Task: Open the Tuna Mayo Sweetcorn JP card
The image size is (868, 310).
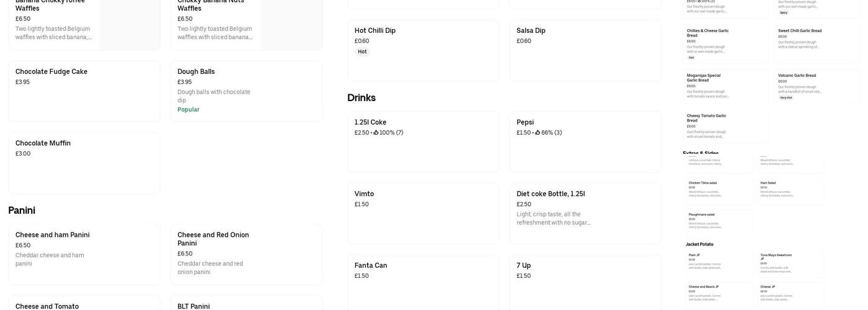Action: click(x=791, y=263)
